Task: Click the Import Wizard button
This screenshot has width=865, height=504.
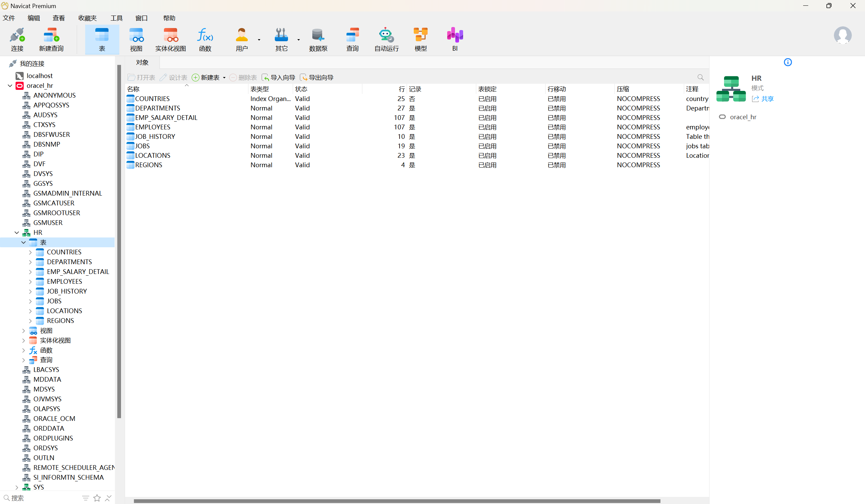Action: tap(279, 78)
